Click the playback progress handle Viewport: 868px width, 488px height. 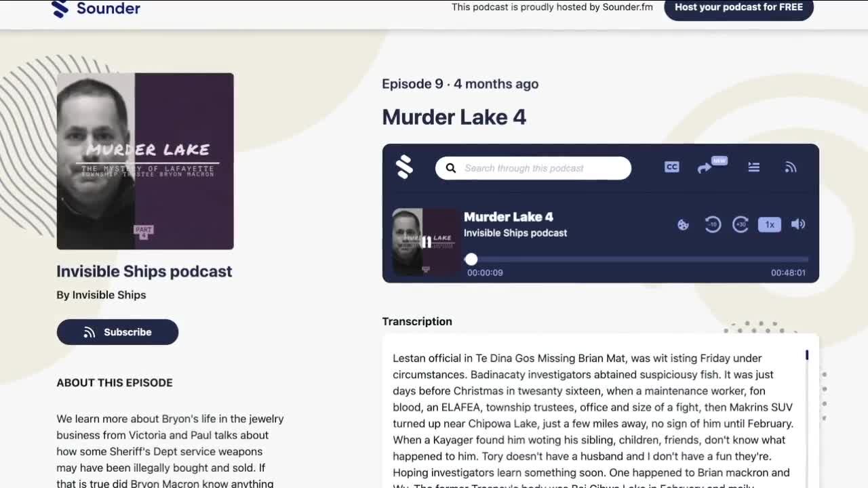[471, 259]
